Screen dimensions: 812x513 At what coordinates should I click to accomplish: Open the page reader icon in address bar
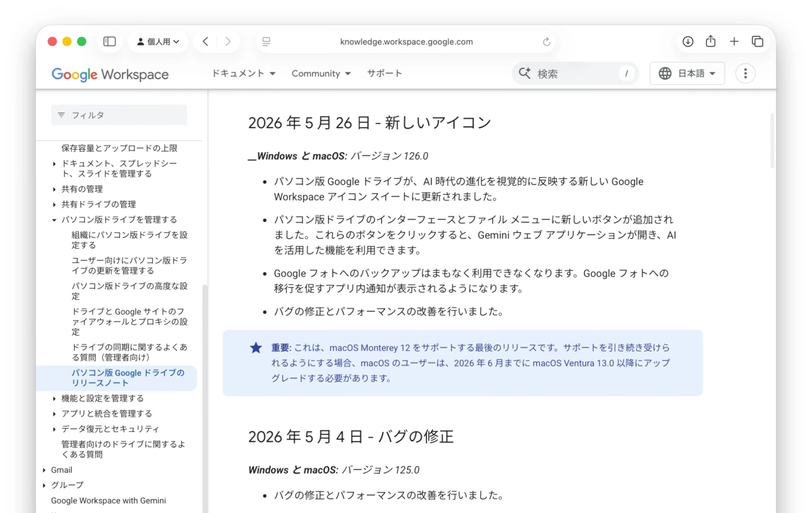[266, 42]
